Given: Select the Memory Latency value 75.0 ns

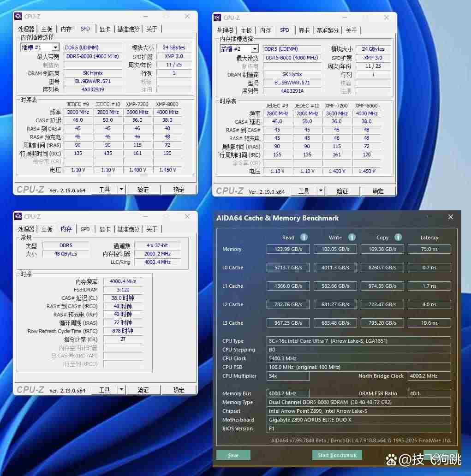Looking at the screenshot, I should [429, 249].
